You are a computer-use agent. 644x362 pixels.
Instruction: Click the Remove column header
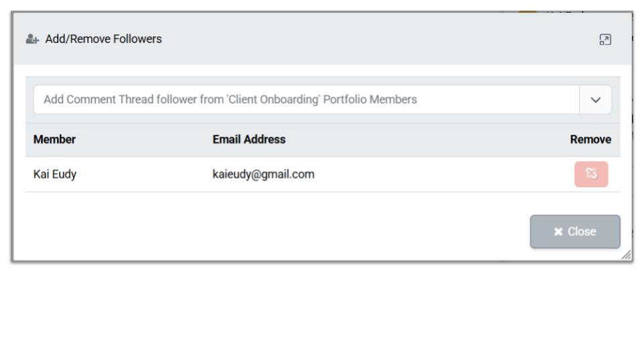tap(590, 140)
